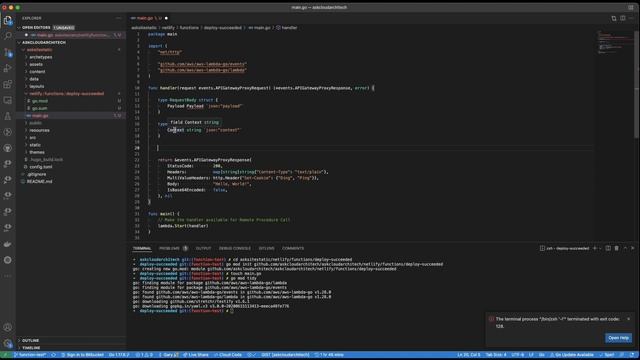Open the Accounts menu in the activity bar

[8, 327]
